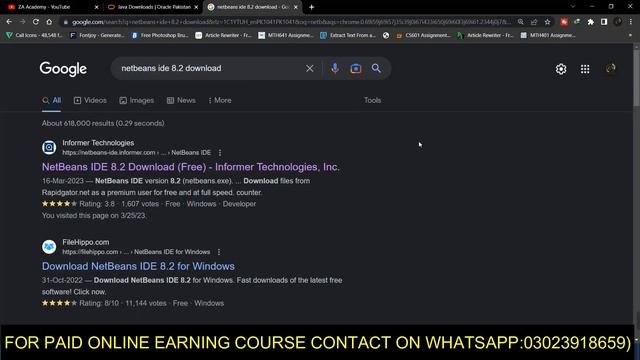Open a new browser tab

311,7
